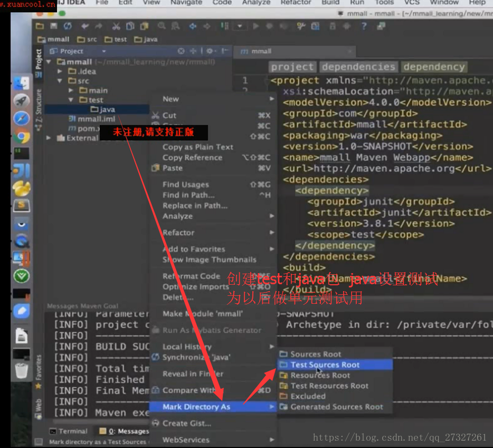Click the dependency editor breadcrumb
The height and width of the screenshot is (448, 493).
(434, 67)
